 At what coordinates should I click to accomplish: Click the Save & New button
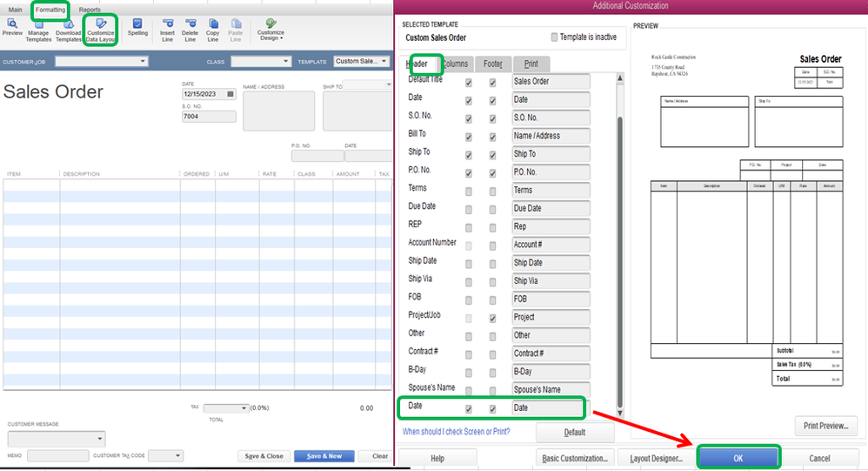325,456
